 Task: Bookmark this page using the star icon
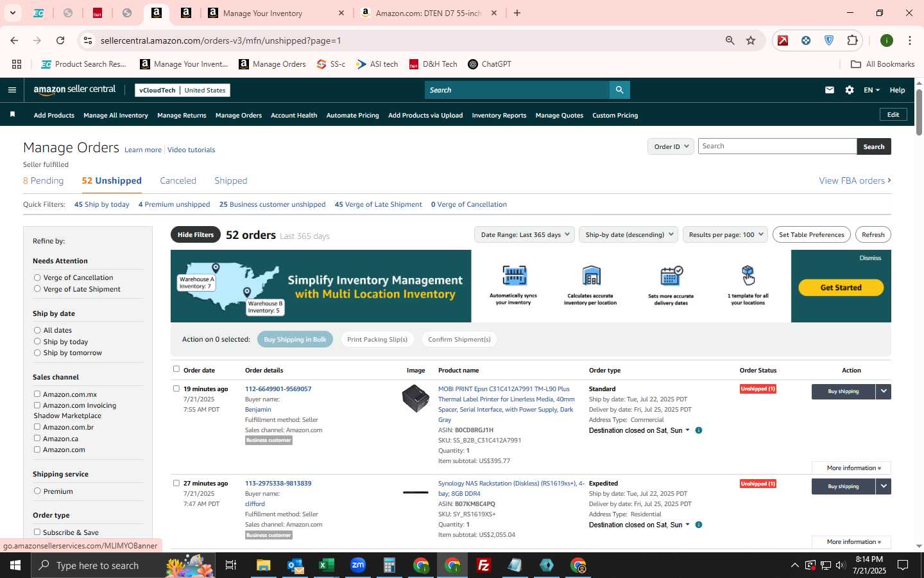pyautogui.click(x=751, y=40)
